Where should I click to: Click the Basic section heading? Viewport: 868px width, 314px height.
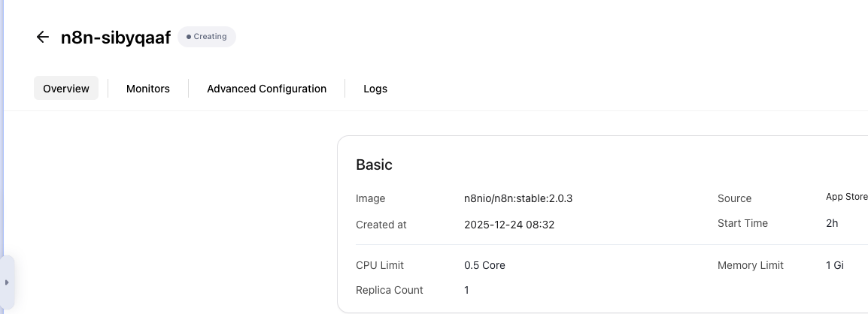374,165
